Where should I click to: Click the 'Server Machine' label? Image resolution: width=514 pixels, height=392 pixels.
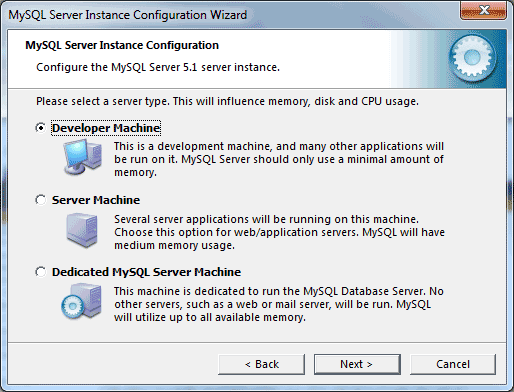tap(96, 200)
